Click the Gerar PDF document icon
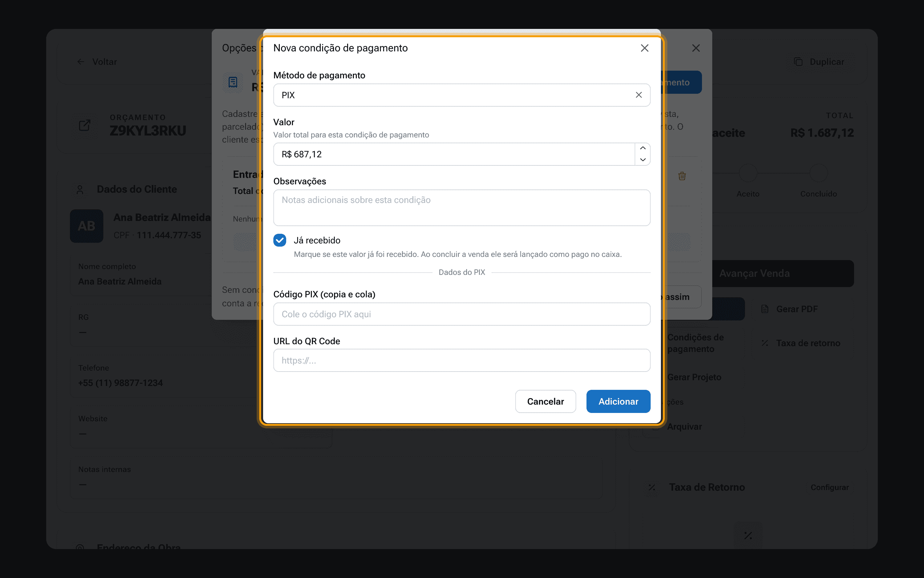Viewport: 924px width, 578px height. coord(765,309)
